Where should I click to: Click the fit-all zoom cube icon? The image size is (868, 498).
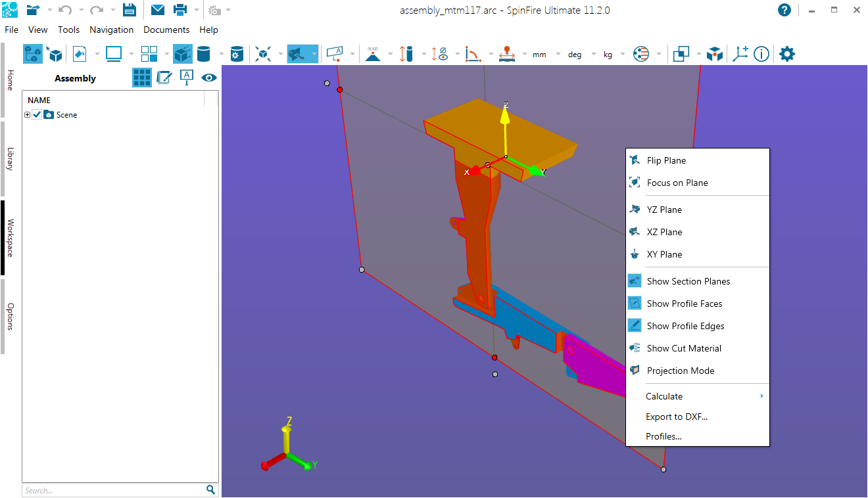[264, 54]
